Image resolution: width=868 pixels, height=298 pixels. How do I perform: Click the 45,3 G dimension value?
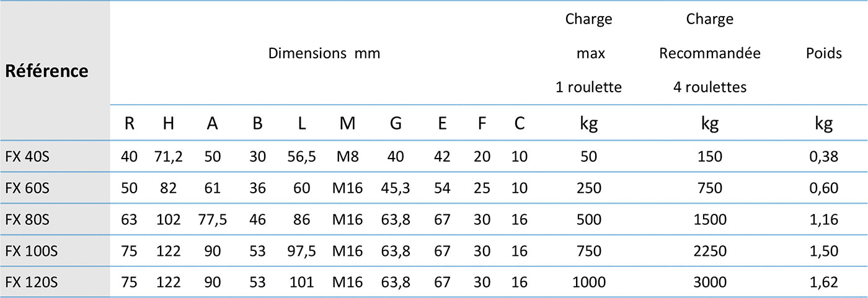(396, 188)
